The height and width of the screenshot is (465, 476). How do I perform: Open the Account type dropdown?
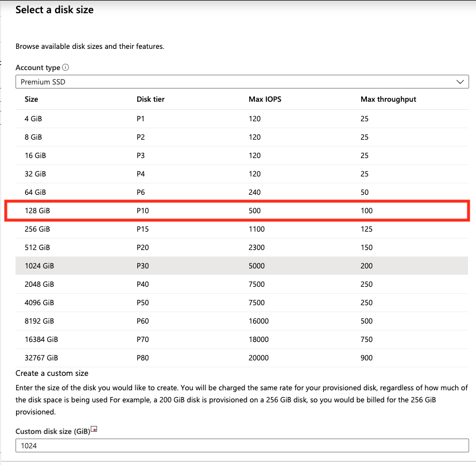[x=241, y=81]
